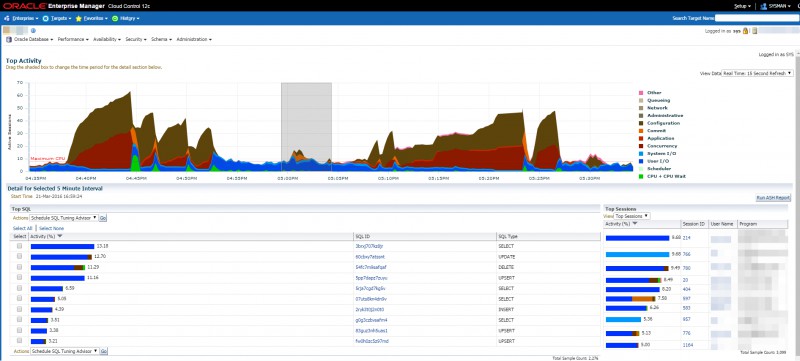This screenshot has height=361, width=800.
Task: Open bottom Actions Schedule SQL Tuning Advisor dropdown
Action: coord(64,351)
